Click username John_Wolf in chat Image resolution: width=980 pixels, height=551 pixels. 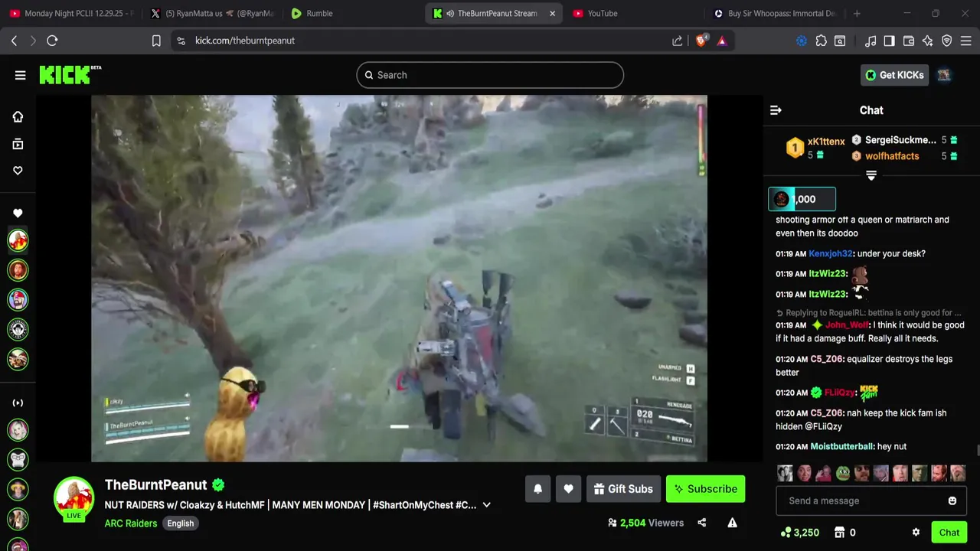point(848,325)
